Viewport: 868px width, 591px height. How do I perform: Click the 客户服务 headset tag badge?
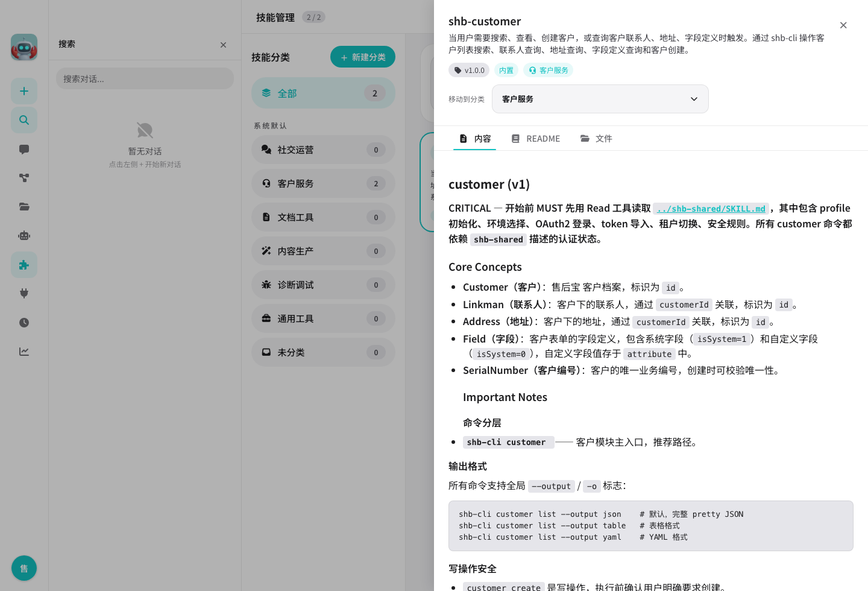click(548, 70)
